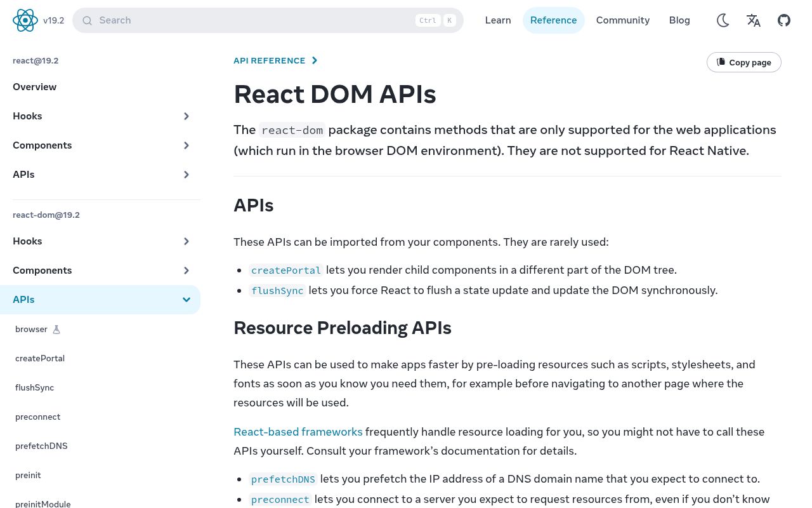Open the GitHub repository icon
The width and height of the screenshot is (812, 508).
784,20
